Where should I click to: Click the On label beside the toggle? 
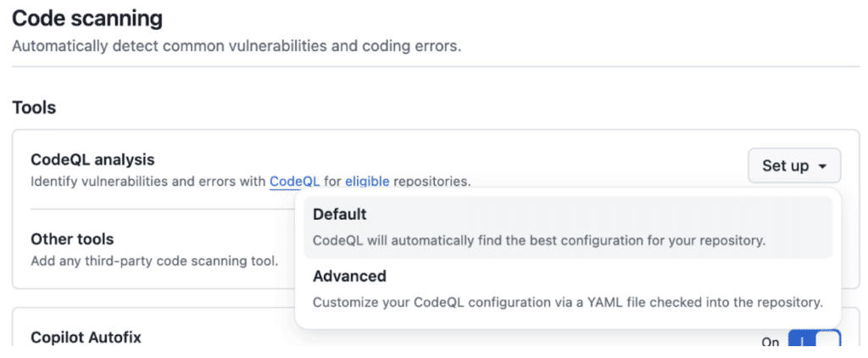point(771,343)
